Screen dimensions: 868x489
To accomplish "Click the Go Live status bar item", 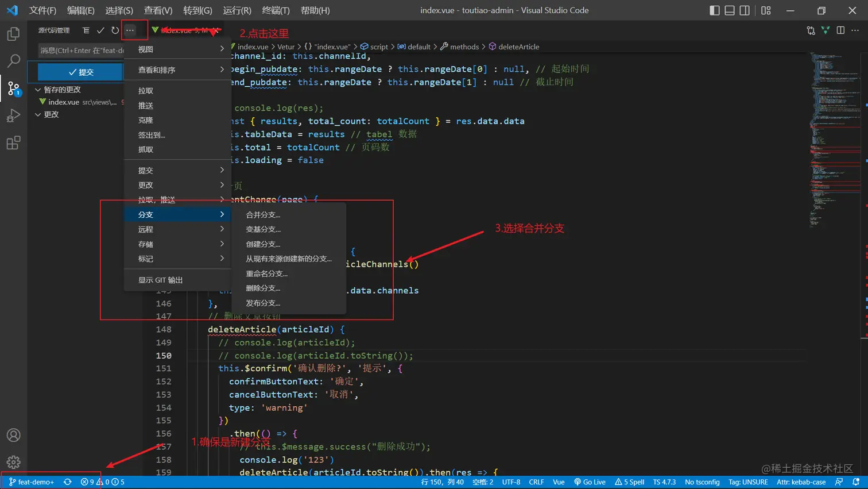I will [x=590, y=482].
